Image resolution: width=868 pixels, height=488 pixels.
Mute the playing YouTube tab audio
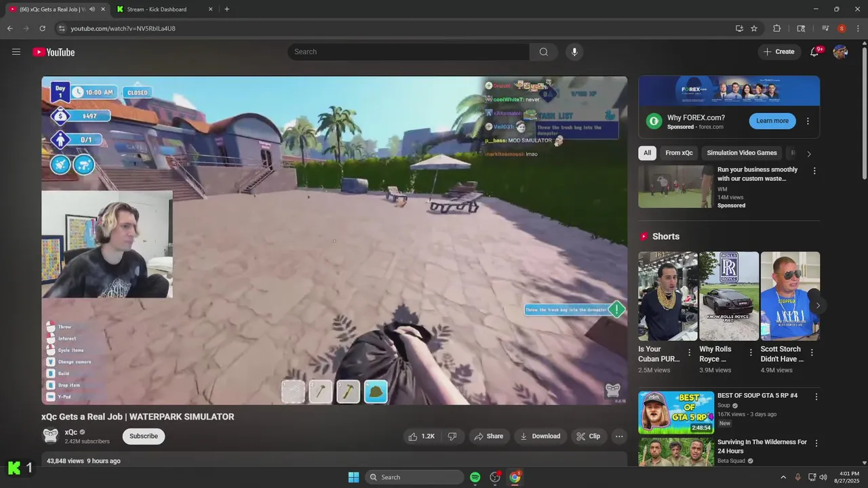[x=92, y=9]
